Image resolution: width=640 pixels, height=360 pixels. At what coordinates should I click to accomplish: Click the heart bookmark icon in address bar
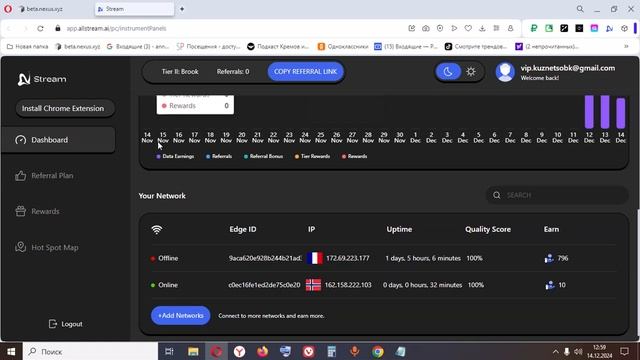(468, 28)
